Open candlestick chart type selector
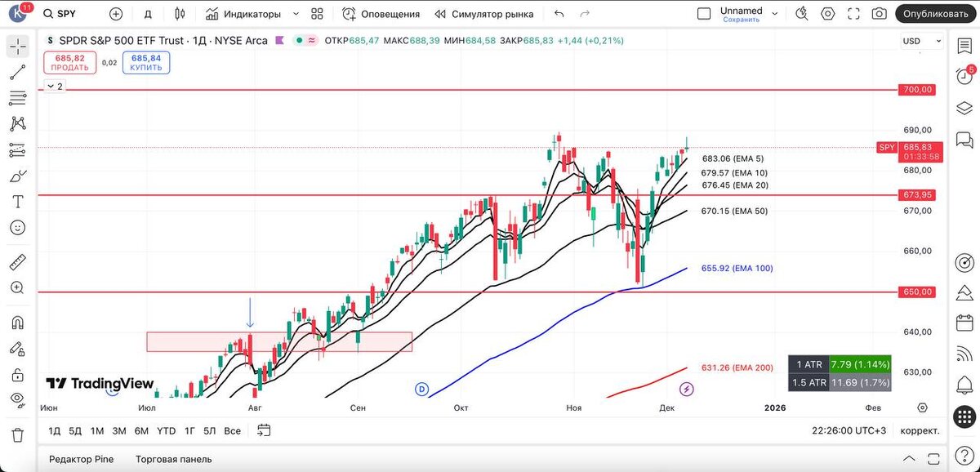Image resolution: width=980 pixels, height=472 pixels. 180,14
